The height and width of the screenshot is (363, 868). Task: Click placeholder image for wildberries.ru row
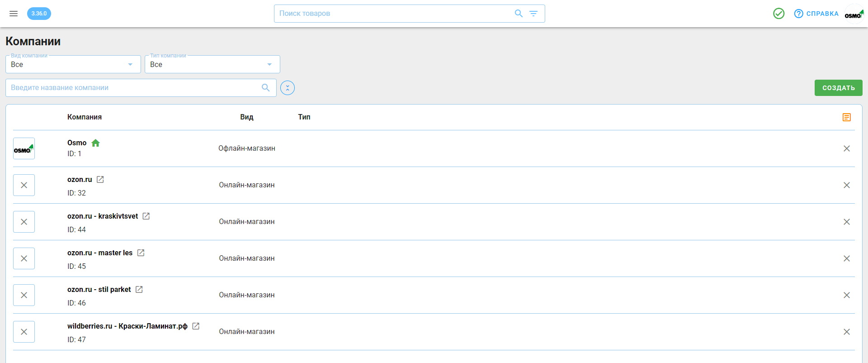[24, 332]
